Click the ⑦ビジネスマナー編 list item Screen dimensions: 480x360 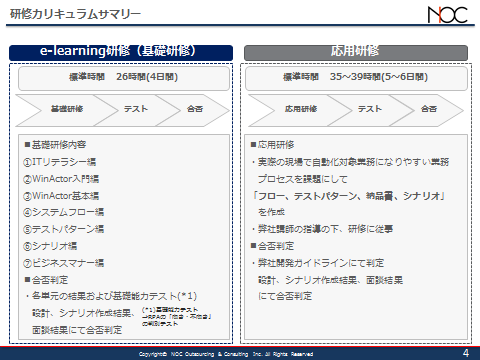tap(63, 263)
